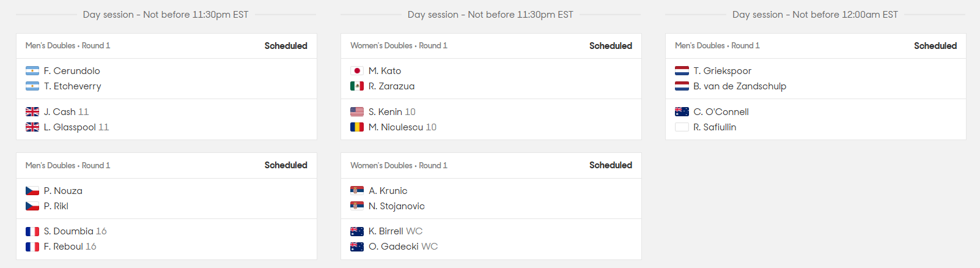Click the Serbia flag beside A. Krunic
This screenshot has width=980, height=268.
(357, 191)
